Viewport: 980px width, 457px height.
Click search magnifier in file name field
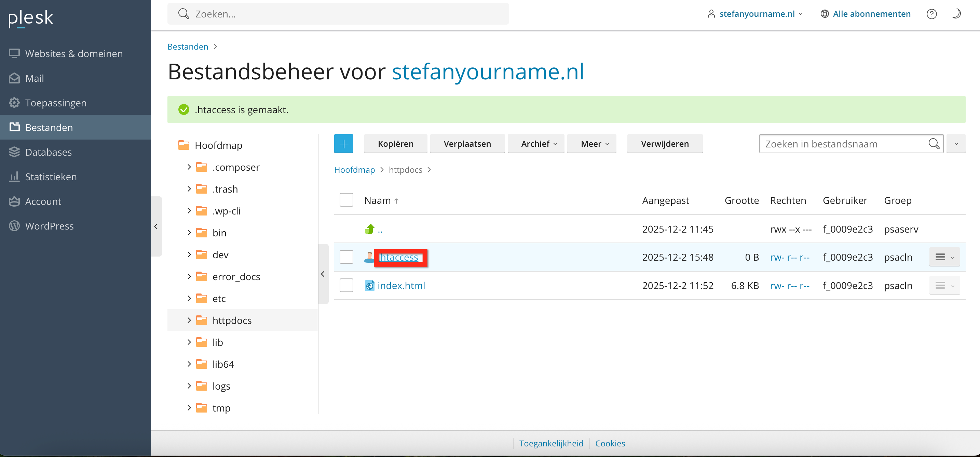pyautogui.click(x=934, y=144)
